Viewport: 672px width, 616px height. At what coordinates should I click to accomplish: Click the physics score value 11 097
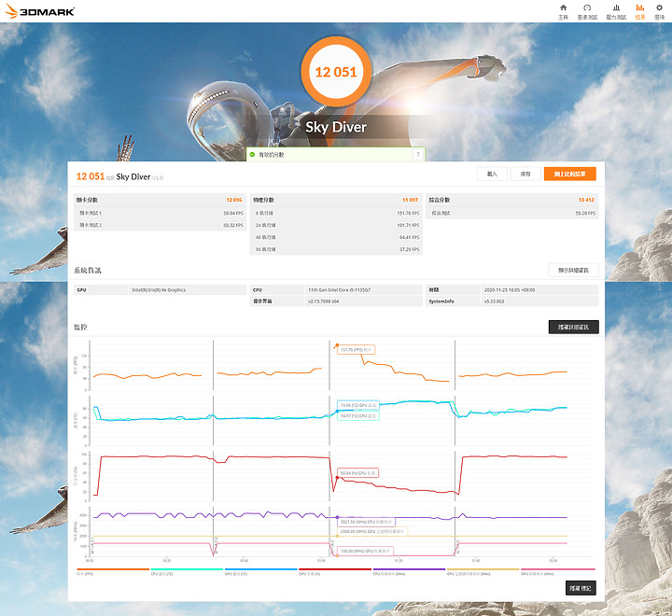point(410,200)
